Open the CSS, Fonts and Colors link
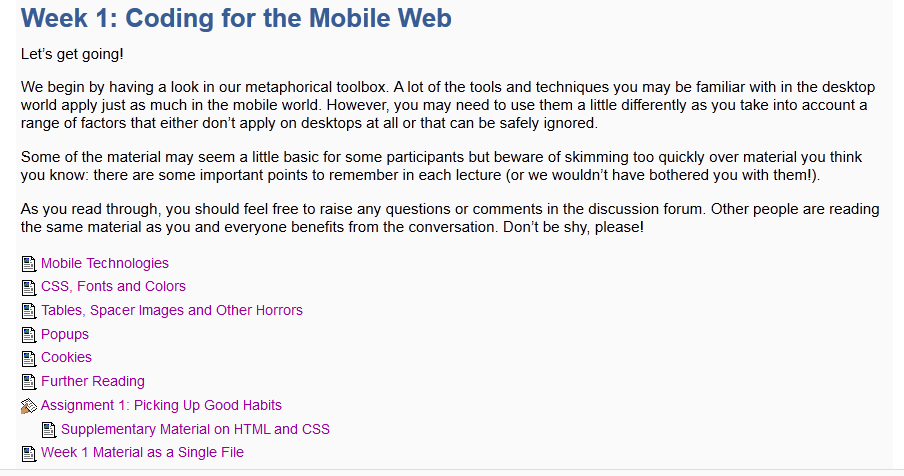904x476 pixels. 113,287
